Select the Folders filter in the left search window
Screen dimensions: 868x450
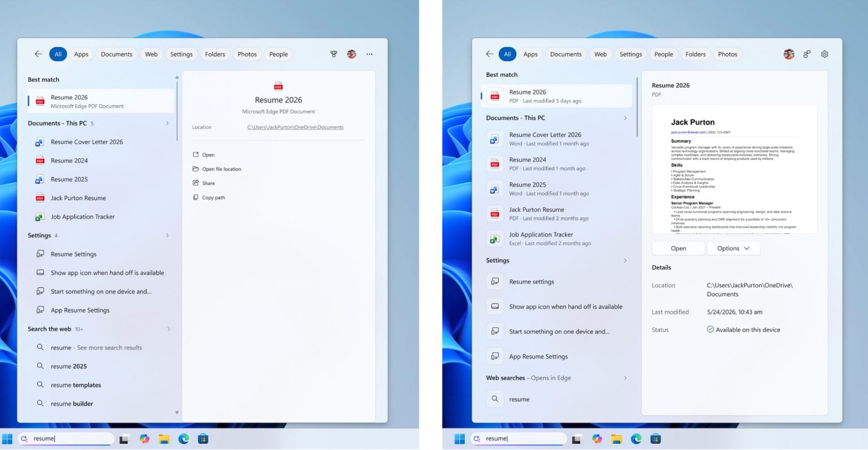pyautogui.click(x=215, y=54)
